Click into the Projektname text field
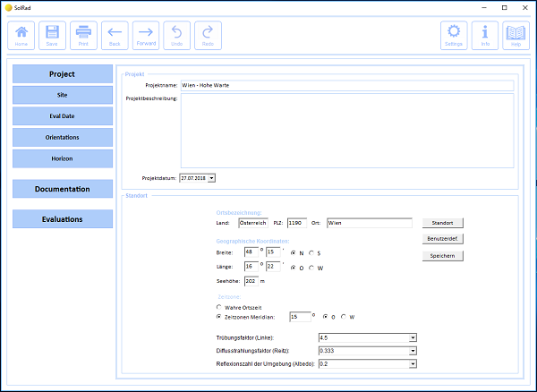 (x=345, y=86)
